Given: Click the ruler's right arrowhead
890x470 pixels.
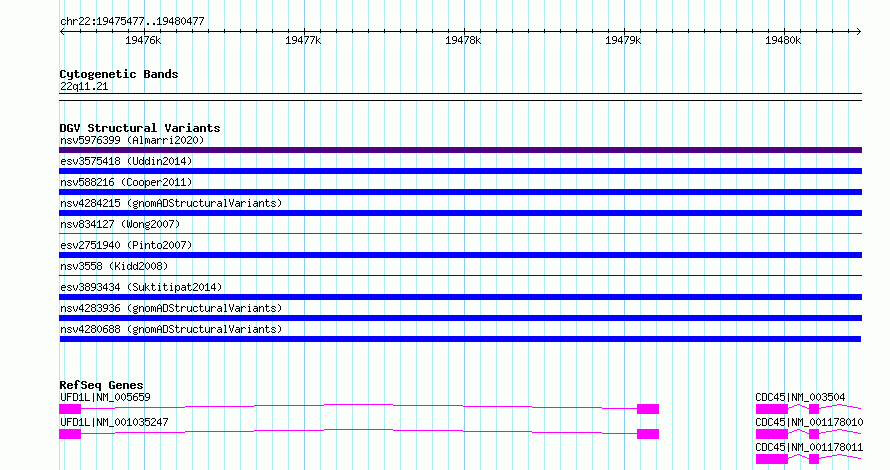Looking at the screenshot, I should click(859, 31).
